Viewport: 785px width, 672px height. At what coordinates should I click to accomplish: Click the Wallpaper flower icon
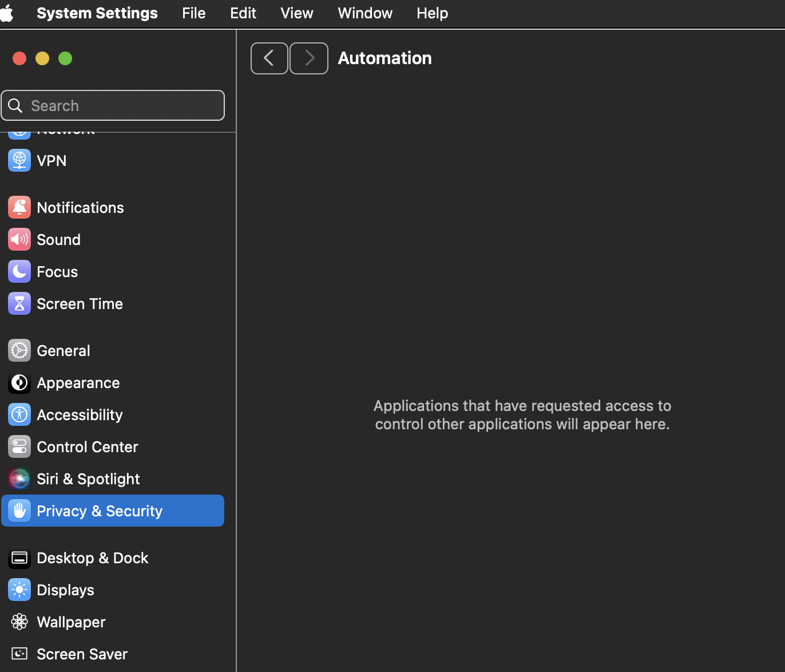click(x=19, y=622)
